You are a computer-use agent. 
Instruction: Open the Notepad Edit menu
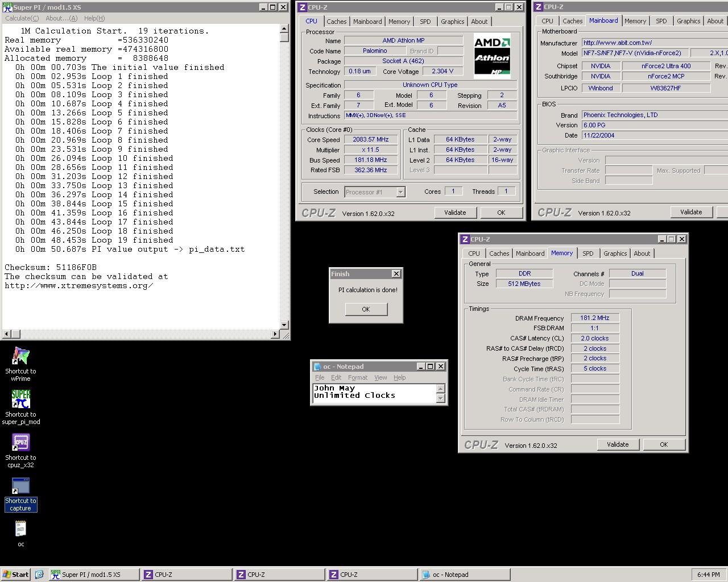pos(336,377)
